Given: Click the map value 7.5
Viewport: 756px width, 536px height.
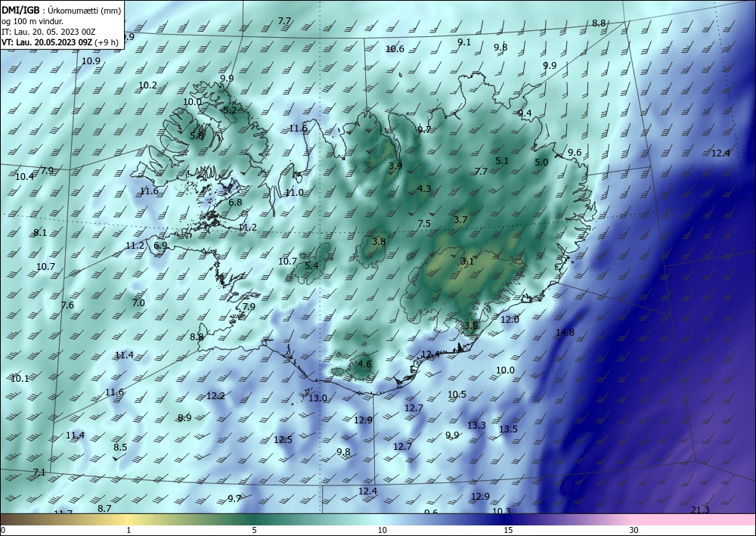Looking at the screenshot, I should (424, 224).
